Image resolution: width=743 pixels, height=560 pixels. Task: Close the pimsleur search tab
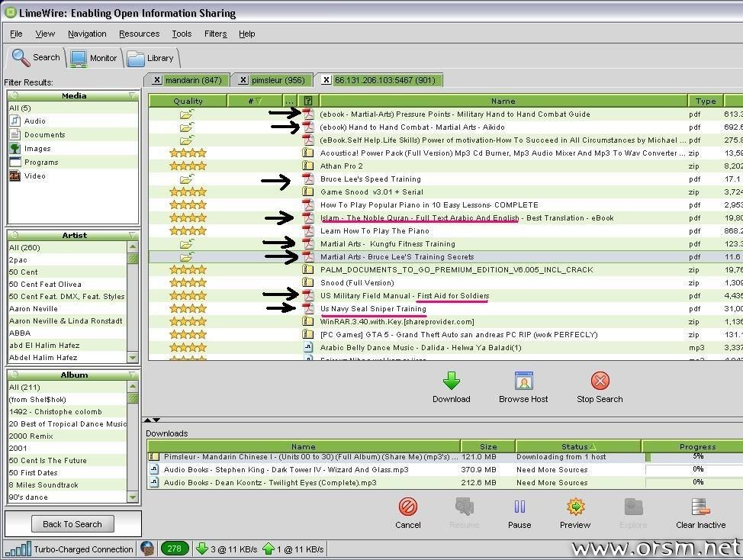(x=243, y=80)
